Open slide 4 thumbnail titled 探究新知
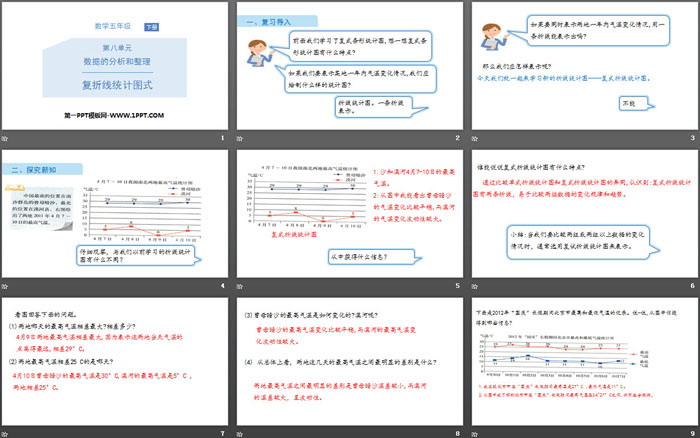Image resolution: width=700 pixels, height=438 pixels. [115, 212]
